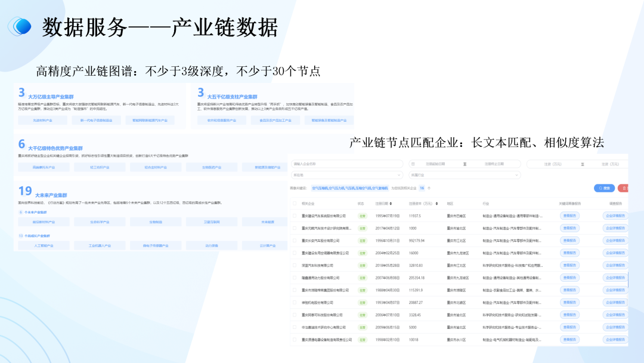
Task: Click 查看报告 for 重庆建设汽车系统股份有限公司
Action: (568, 216)
